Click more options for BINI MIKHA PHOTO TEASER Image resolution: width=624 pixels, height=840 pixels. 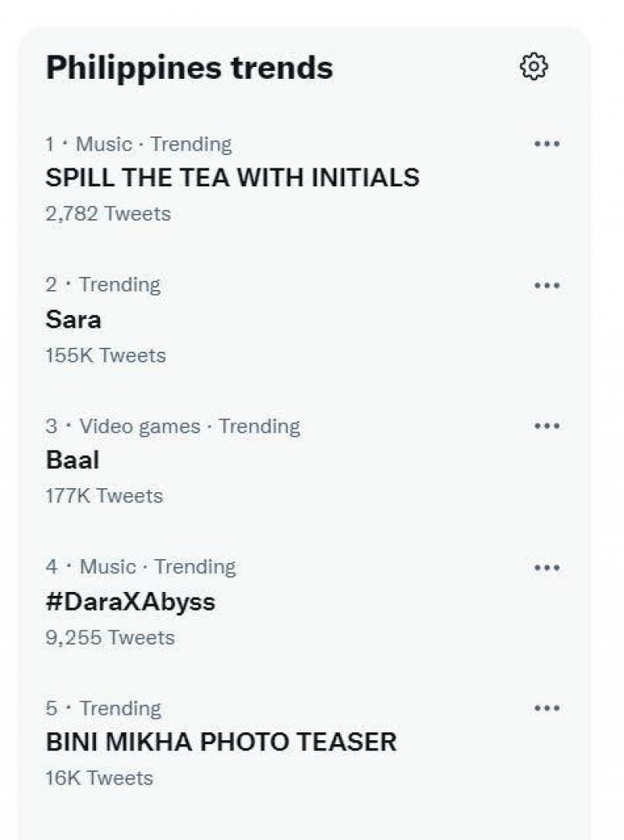(x=547, y=708)
